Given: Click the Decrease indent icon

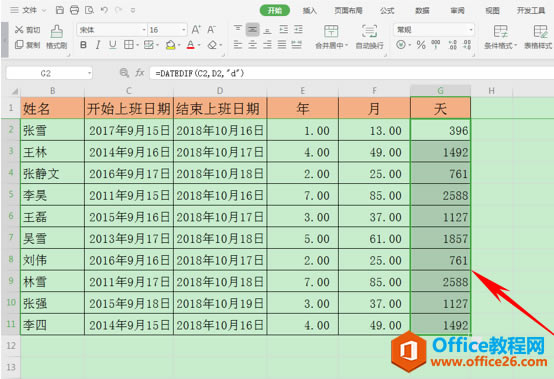Looking at the screenshot, I should [283, 30].
